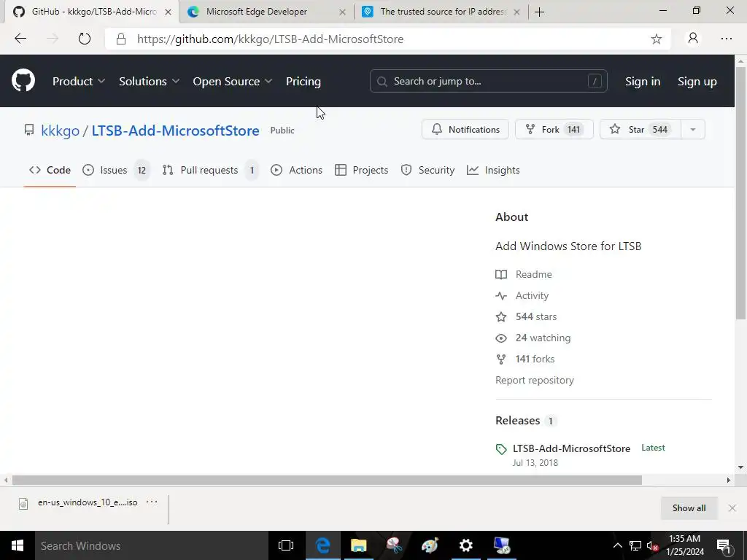
Task: Open the Edge settings ellipsis menu
Action: pos(726,39)
